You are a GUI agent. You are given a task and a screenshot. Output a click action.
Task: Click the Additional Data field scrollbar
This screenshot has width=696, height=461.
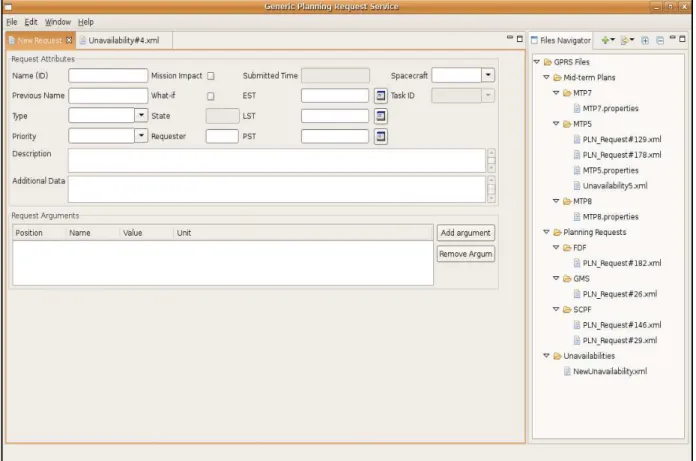point(491,189)
